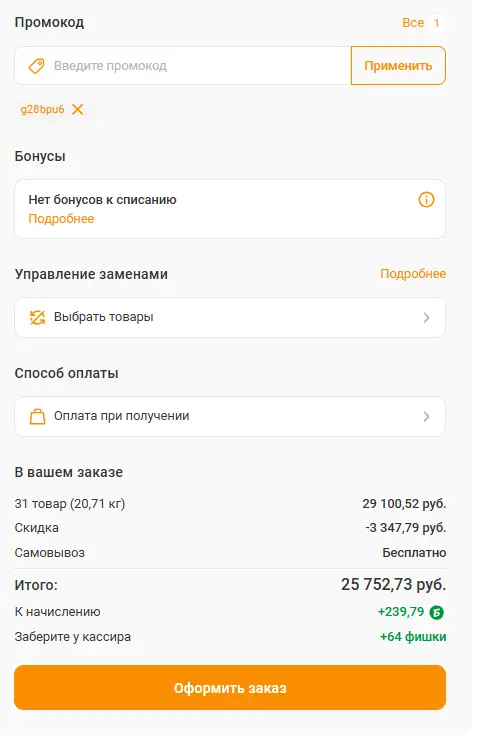Click the 31 товар (20,71 кг) line

point(70,504)
